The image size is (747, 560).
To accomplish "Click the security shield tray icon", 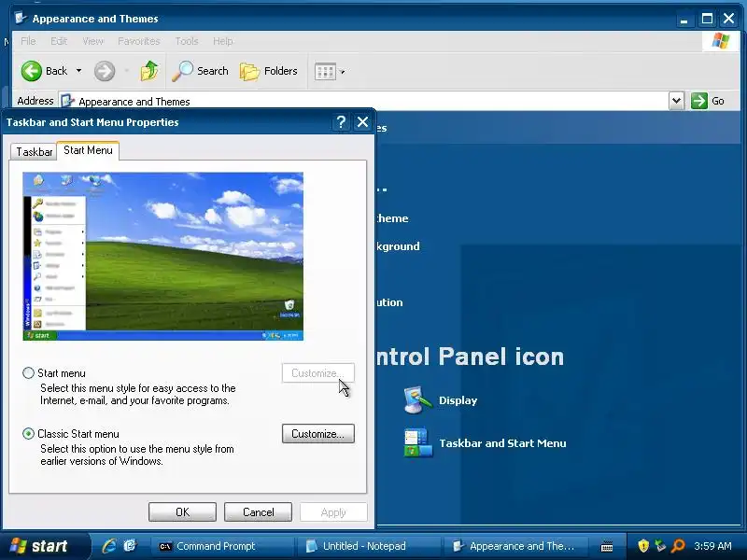I will coord(643,546).
